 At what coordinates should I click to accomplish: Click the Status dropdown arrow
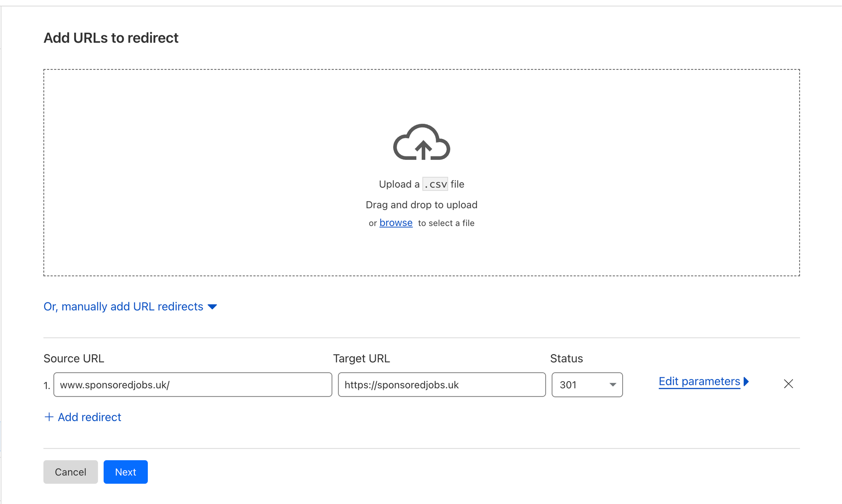coord(613,385)
